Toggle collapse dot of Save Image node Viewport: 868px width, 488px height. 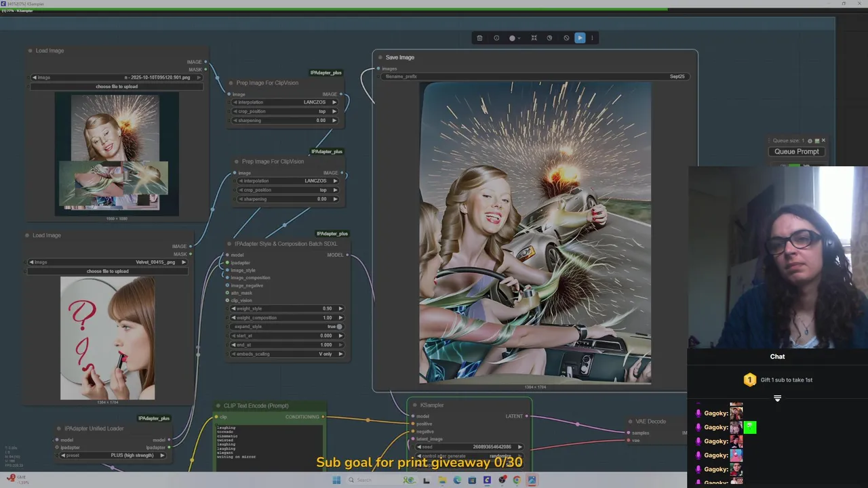coord(380,58)
